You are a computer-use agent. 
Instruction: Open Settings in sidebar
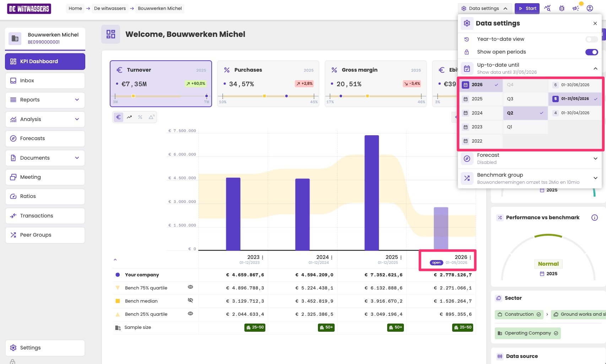coord(45,348)
